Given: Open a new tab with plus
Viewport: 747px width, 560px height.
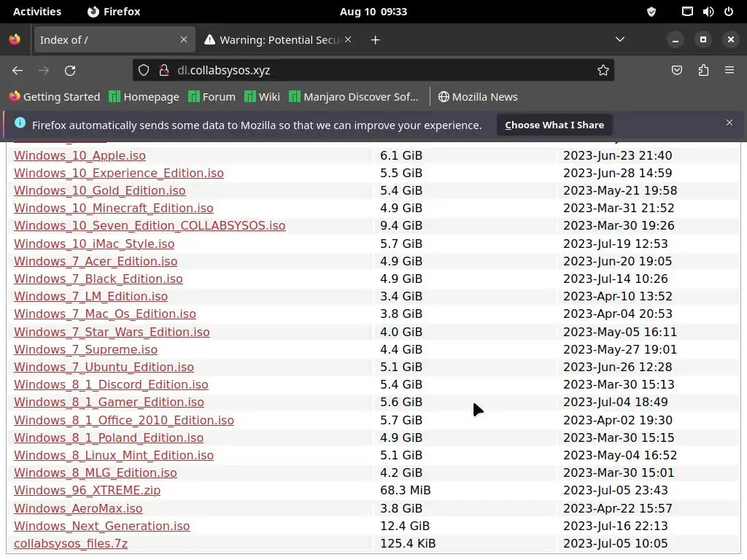Looking at the screenshot, I should (376, 40).
